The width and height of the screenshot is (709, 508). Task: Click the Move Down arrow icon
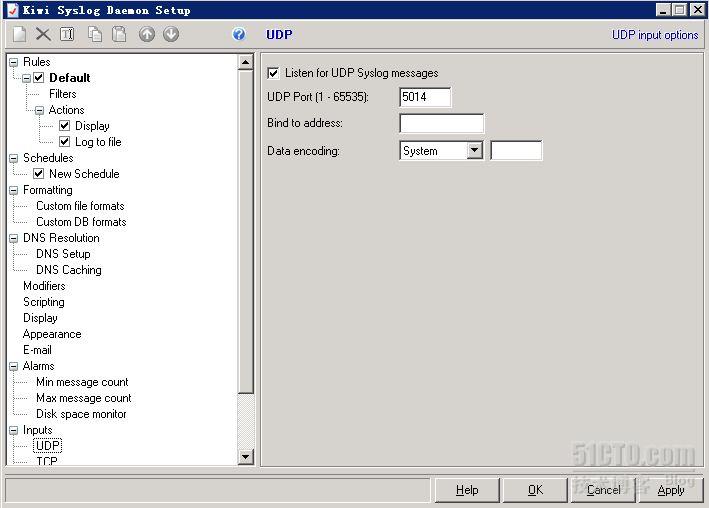pyautogui.click(x=171, y=34)
